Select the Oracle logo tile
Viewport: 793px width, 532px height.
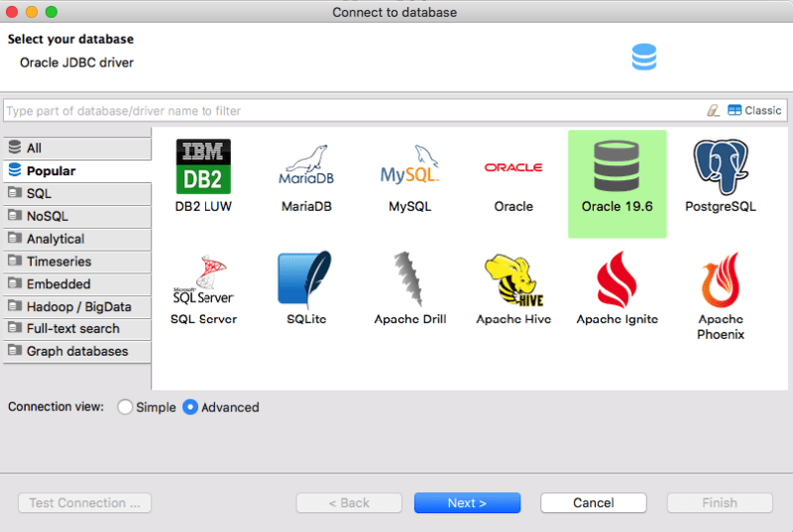tap(513, 167)
